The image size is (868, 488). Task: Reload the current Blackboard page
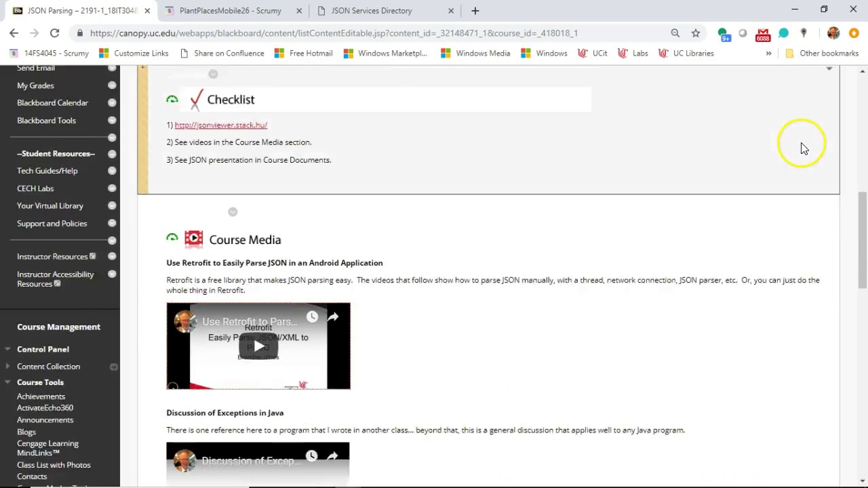click(54, 33)
